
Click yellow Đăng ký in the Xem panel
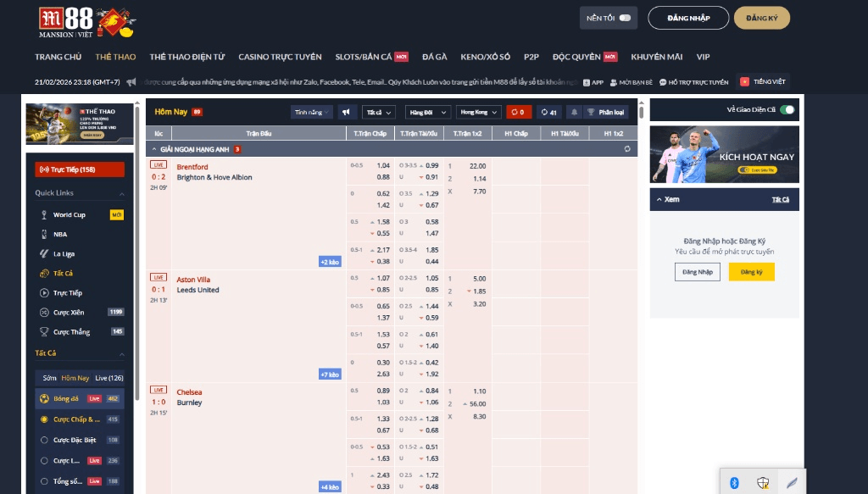coord(751,272)
